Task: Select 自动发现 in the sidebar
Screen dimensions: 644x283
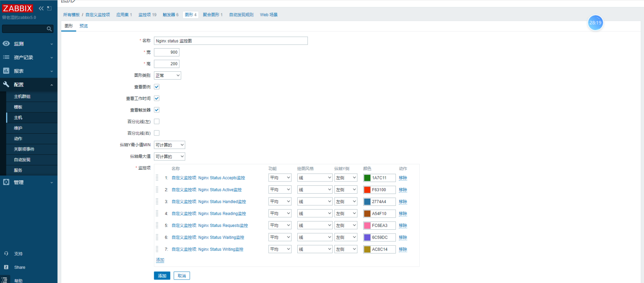Action: 22,160
